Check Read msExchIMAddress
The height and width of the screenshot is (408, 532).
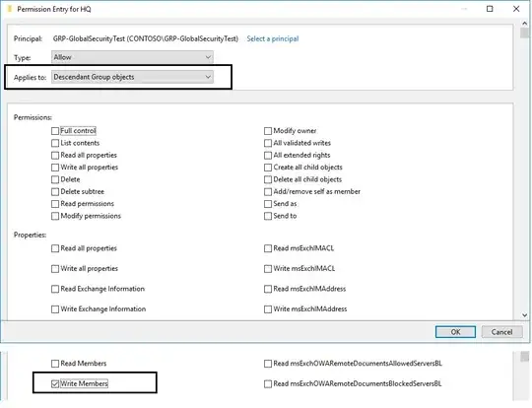point(268,289)
